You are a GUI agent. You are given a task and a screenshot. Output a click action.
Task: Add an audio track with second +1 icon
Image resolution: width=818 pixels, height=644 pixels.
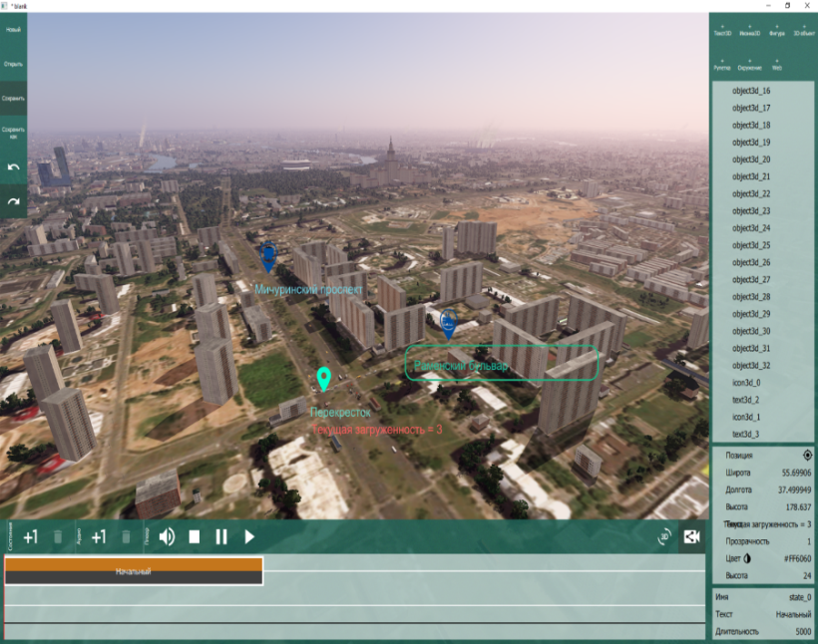click(x=99, y=537)
